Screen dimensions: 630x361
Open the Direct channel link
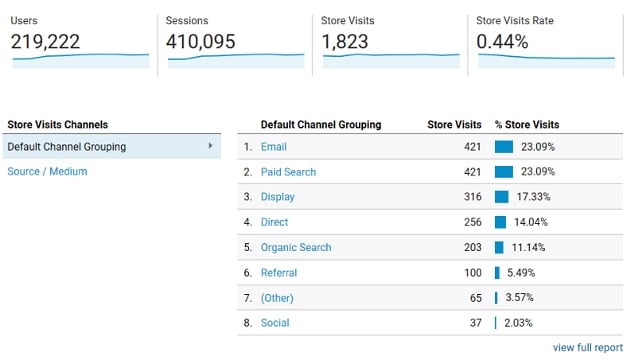(x=274, y=222)
